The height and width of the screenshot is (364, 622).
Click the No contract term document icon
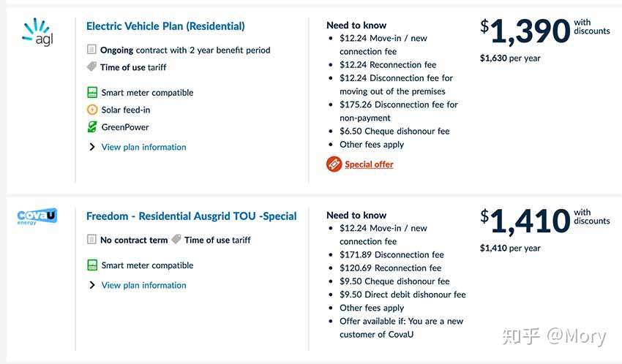point(91,239)
